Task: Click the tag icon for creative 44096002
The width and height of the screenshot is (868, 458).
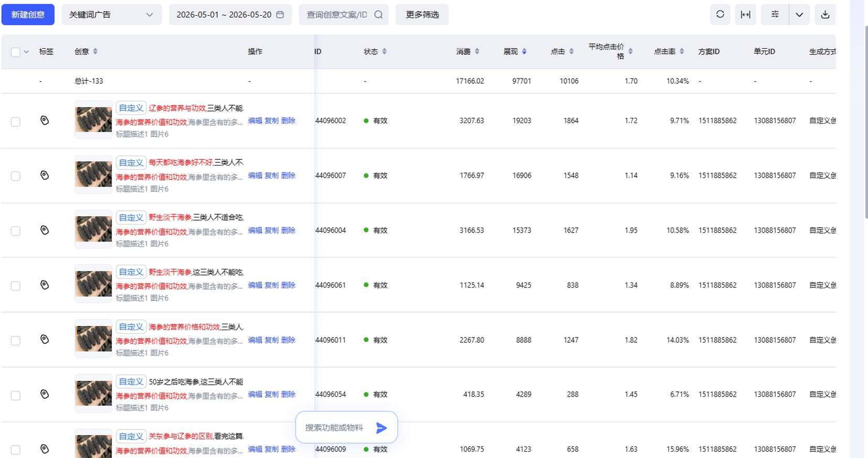Action: [x=45, y=121]
